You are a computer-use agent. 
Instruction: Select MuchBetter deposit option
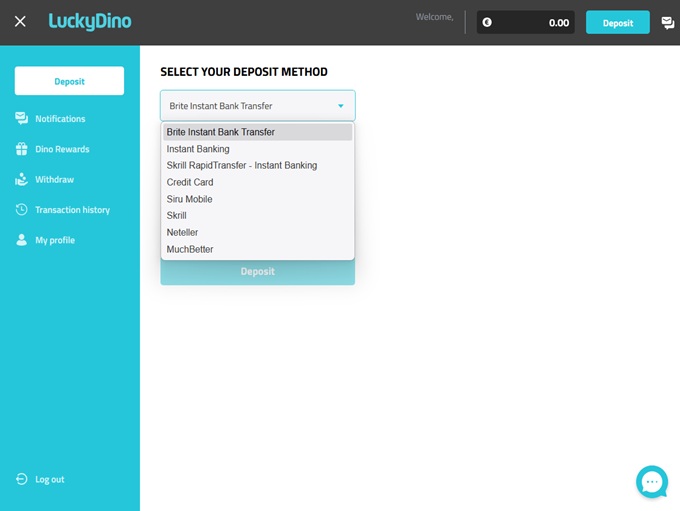(x=190, y=249)
